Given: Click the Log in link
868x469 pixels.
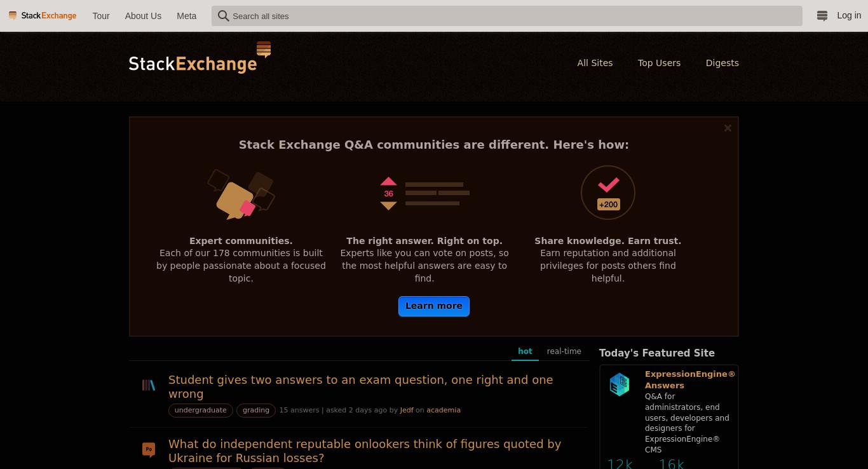Looking at the screenshot, I should point(849,16).
